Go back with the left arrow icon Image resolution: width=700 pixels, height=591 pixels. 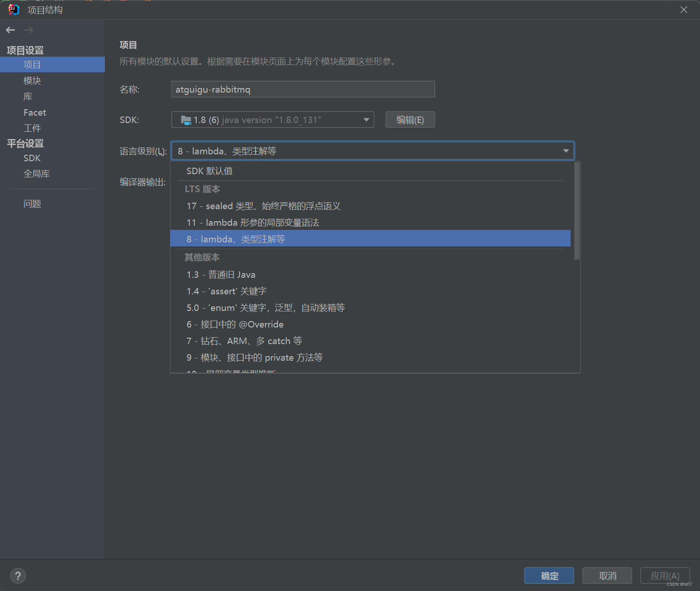point(11,30)
